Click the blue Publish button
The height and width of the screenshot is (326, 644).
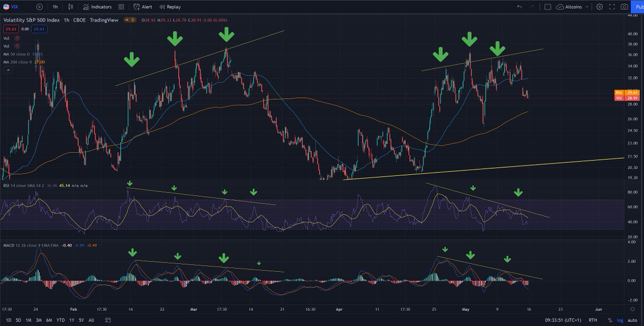click(x=639, y=7)
